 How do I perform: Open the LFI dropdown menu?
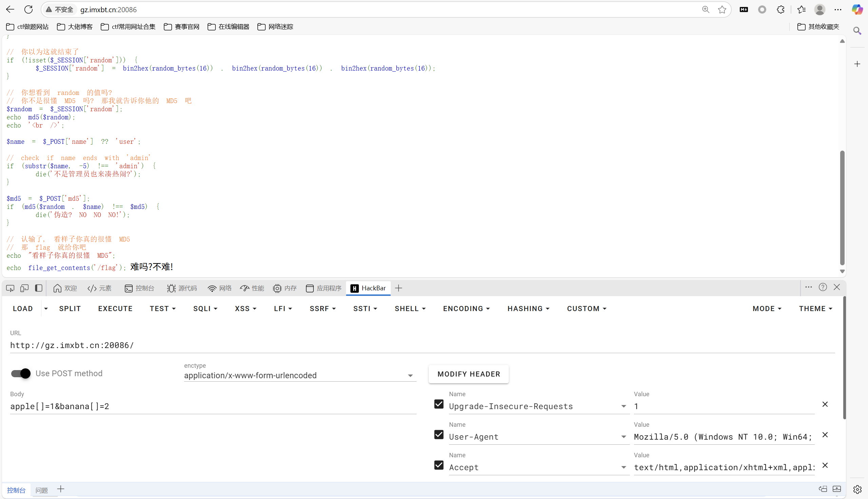tap(283, 309)
